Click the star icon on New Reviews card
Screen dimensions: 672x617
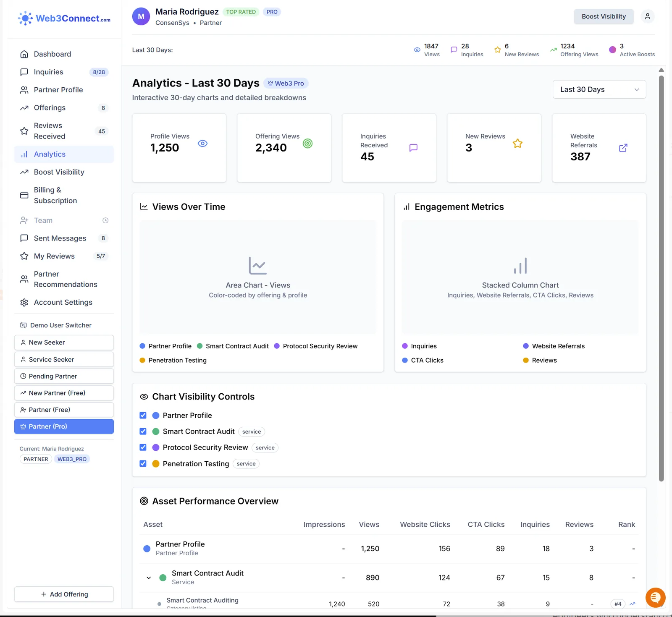tap(517, 144)
